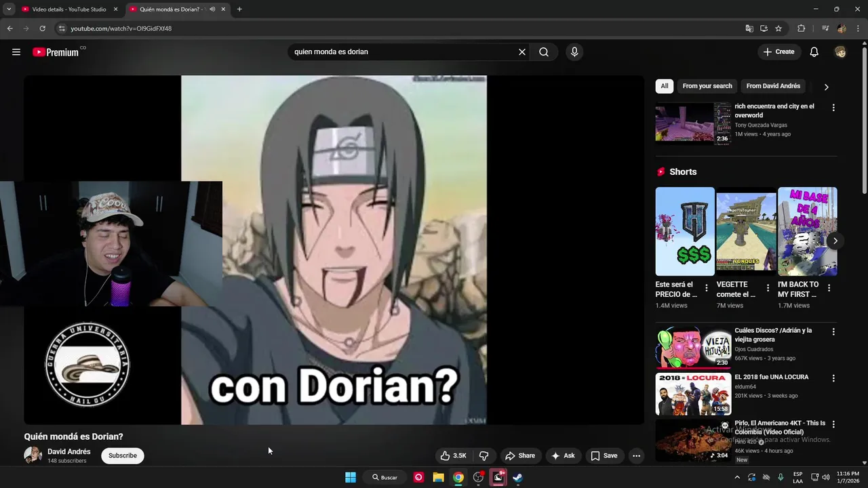Select the From David Andrés chip

pos(773,86)
